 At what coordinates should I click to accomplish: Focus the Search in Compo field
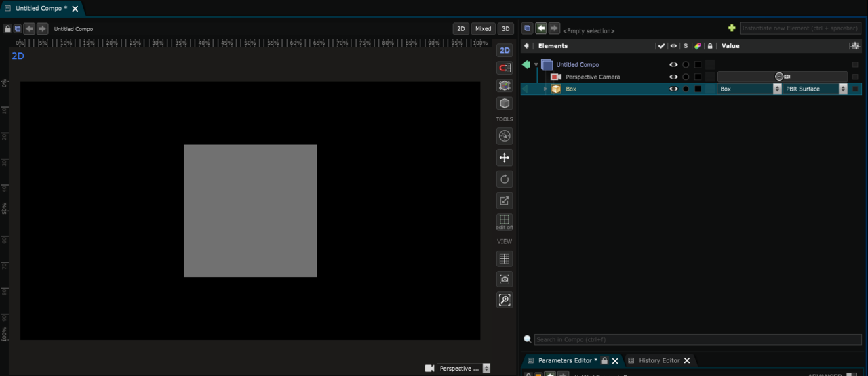tap(698, 339)
